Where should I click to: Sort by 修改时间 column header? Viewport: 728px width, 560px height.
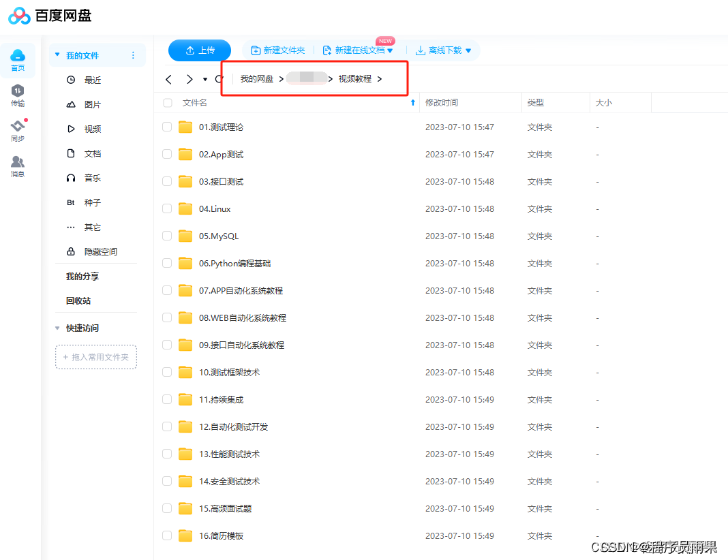441,103
